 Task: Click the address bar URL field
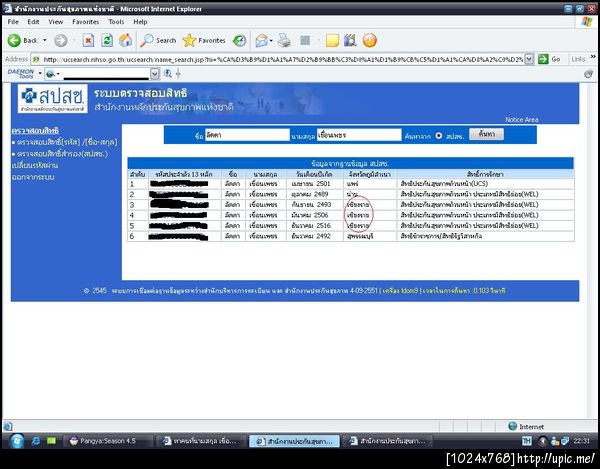pos(282,59)
